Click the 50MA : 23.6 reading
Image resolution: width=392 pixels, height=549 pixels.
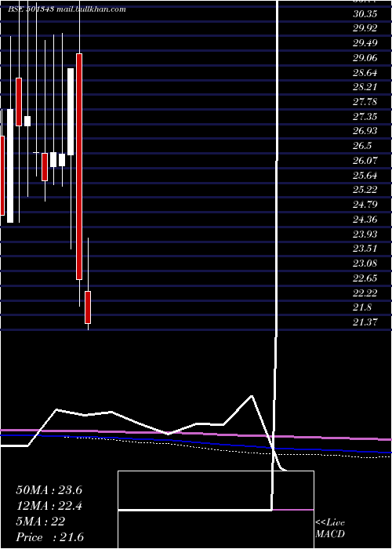(49, 490)
